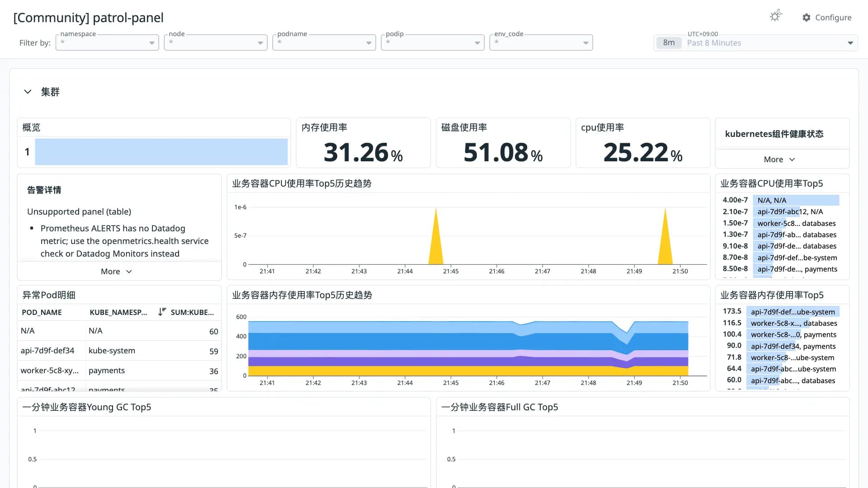Click the cpu使用率 25.22% value

[642, 152]
